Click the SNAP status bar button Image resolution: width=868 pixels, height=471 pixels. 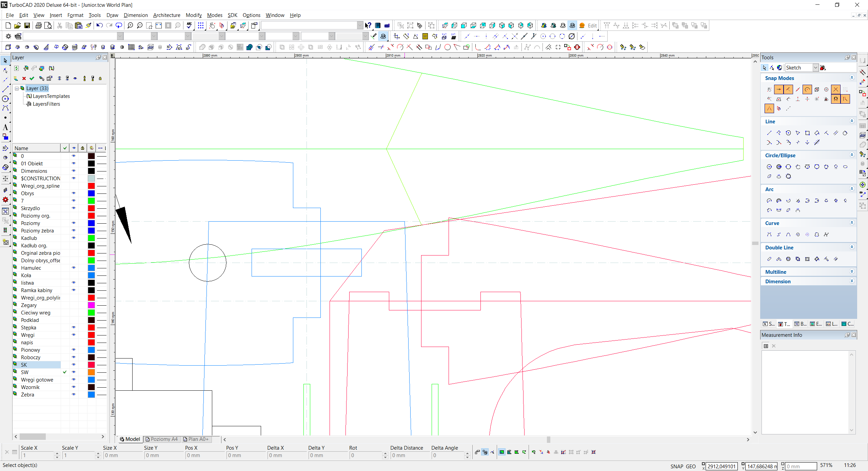click(x=676, y=466)
